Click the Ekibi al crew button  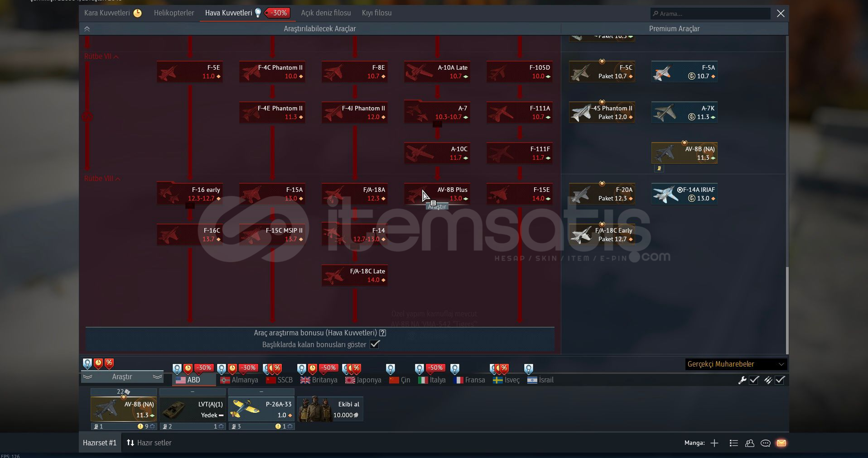[x=330, y=409]
